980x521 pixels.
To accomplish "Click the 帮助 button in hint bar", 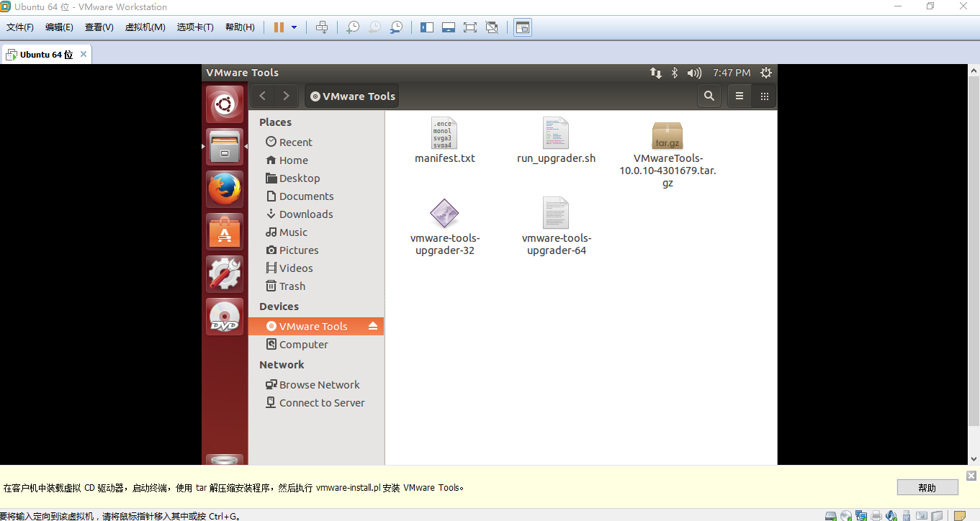I will click(x=927, y=487).
